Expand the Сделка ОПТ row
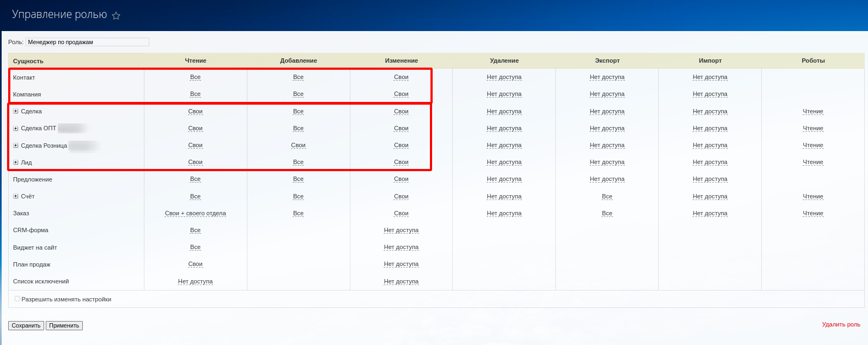 pos(16,129)
